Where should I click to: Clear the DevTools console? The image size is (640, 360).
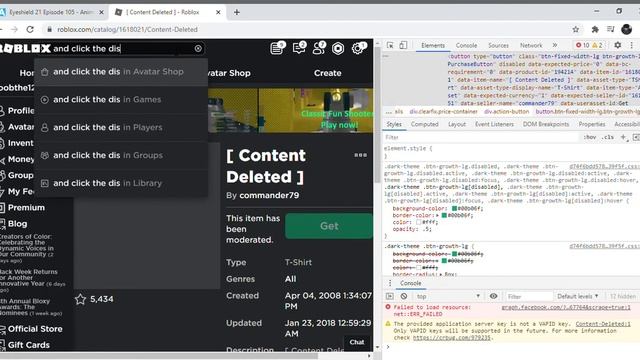coord(404,296)
